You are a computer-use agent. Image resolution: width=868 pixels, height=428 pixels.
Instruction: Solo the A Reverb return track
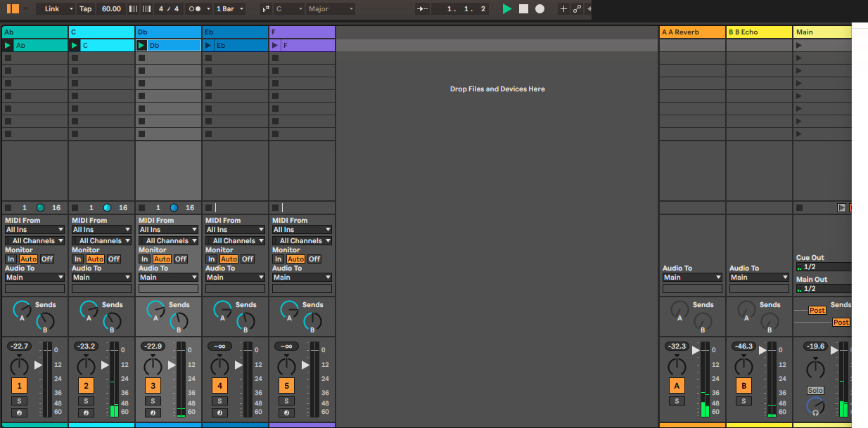pyautogui.click(x=677, y=401)
